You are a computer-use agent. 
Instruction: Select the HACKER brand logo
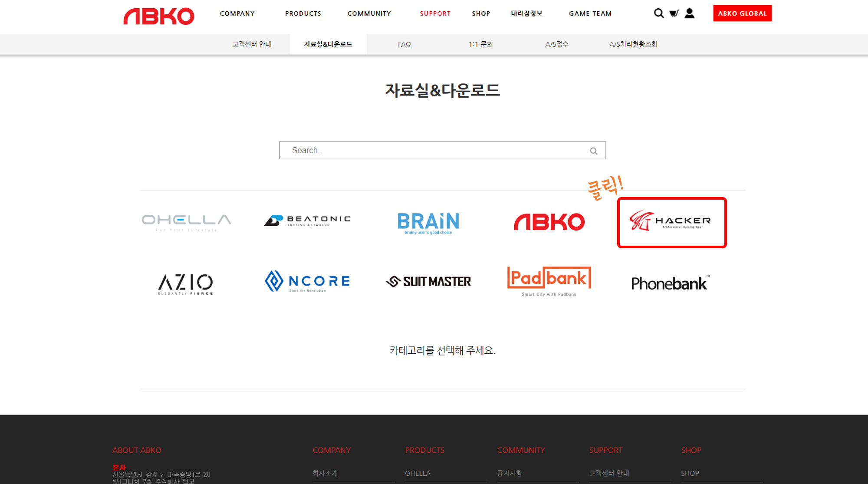click(x=671, y=222)
